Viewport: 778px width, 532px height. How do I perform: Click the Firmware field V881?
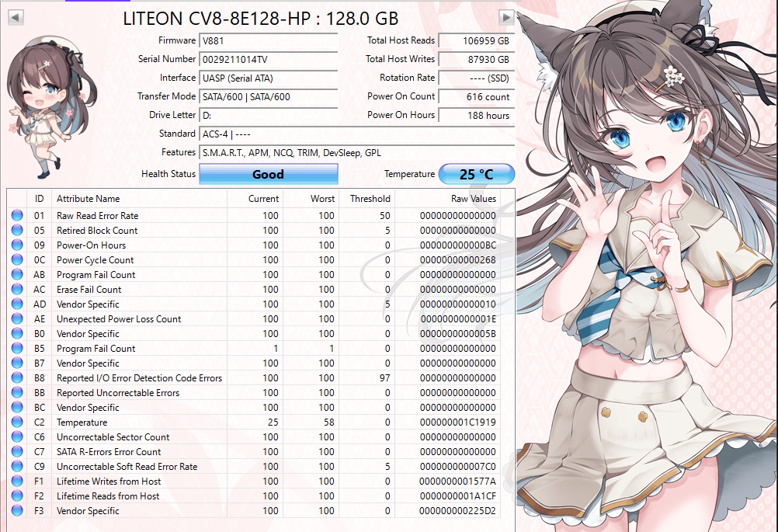pyautogui.click(x=269, y=40)
